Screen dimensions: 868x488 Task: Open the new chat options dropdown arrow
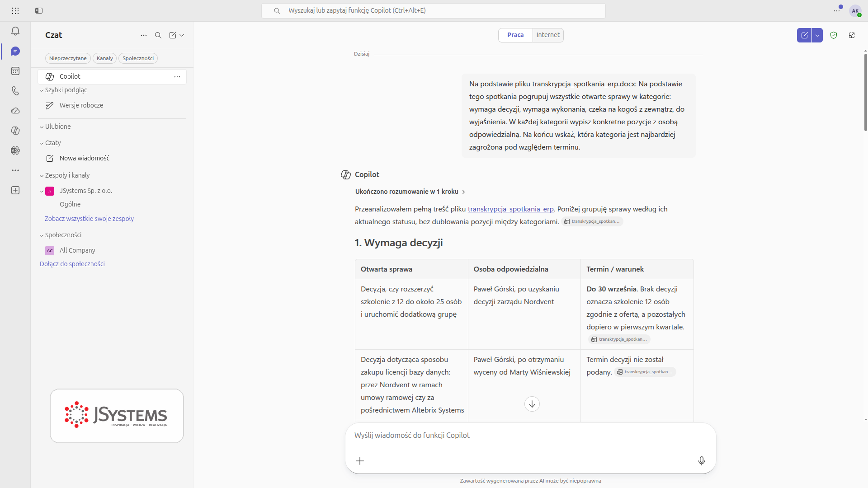pos(182,35)
